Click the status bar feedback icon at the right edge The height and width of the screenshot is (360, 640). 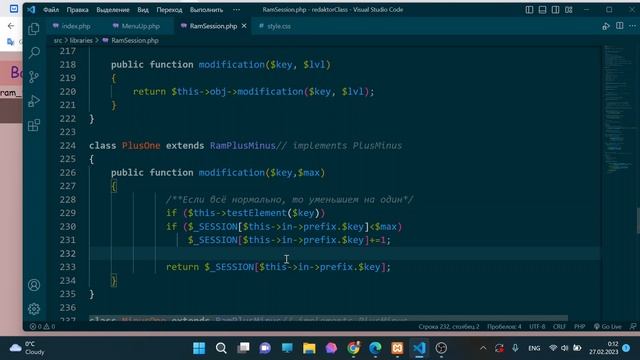(x=633, y=327)
